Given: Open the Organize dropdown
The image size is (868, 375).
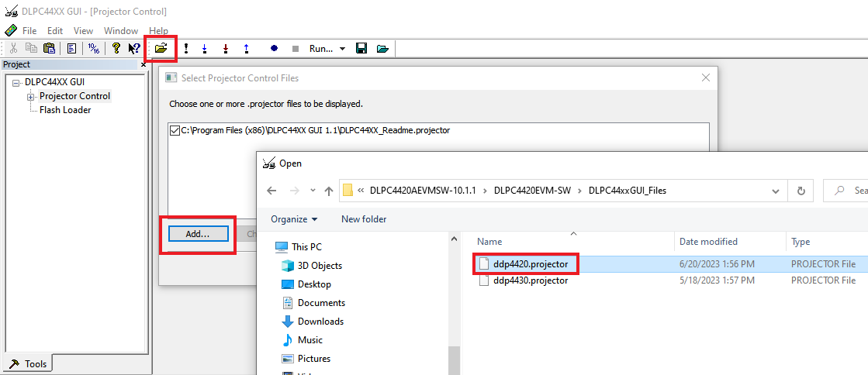Looking at the screenshot, I should (294, 219).
